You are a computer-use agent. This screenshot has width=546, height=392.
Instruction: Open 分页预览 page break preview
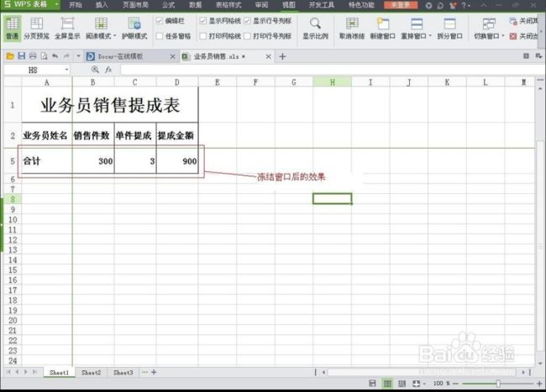(x=37, y=28)
